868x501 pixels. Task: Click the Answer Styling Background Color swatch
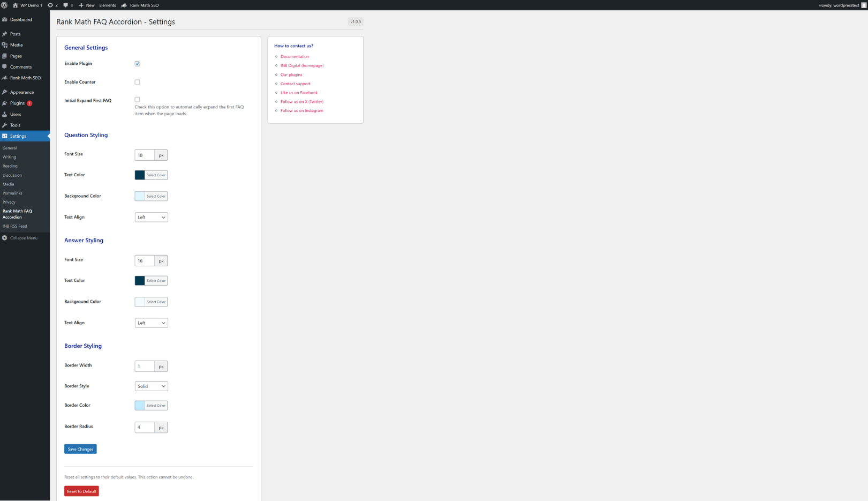click(x=140, y=302)
